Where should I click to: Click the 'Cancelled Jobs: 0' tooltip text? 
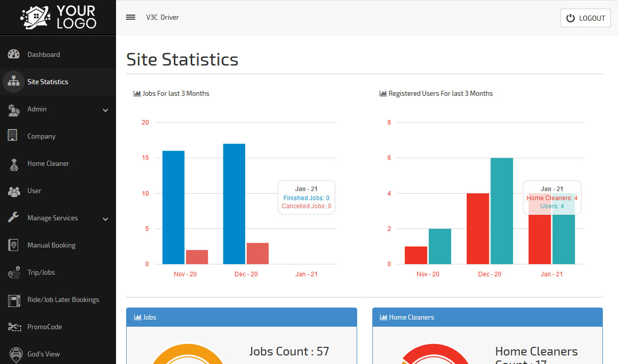pos(306,206)
